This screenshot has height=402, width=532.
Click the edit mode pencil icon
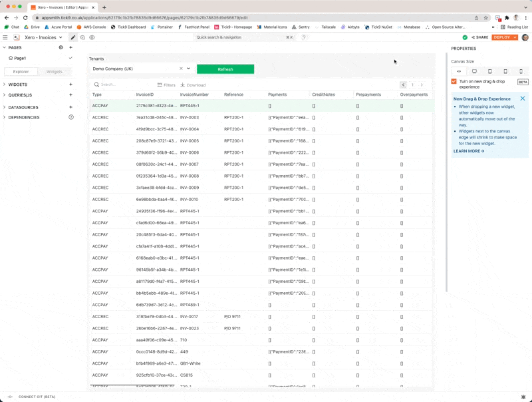73,37
